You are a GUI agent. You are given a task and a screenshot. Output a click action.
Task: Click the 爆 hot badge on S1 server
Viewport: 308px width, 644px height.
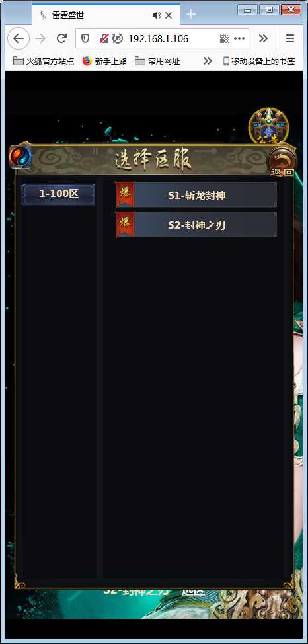(126, 194)
